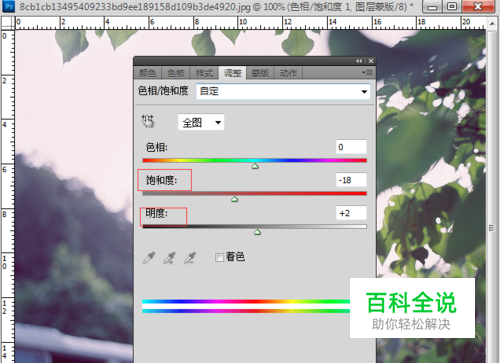The width and height of the screenshot is (500, 363).
Task: Click the vertical scrollbar up arrow
Action: click(x=492, y=24)
